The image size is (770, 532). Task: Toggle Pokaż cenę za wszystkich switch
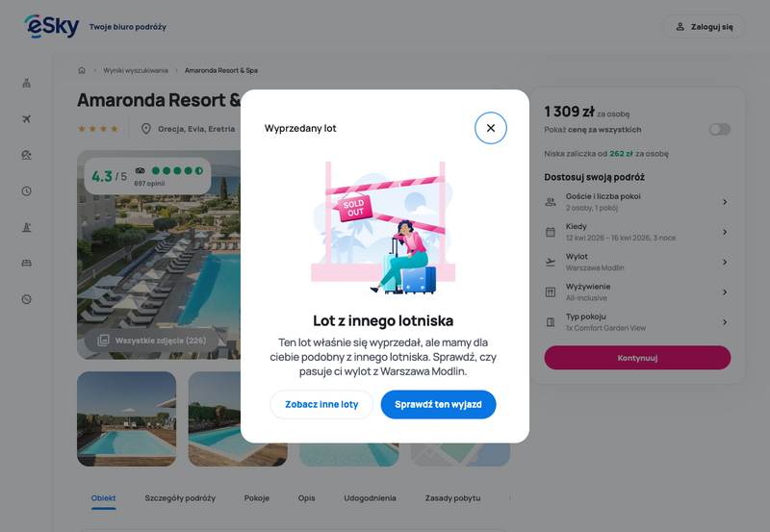click(x=719, y=129)
